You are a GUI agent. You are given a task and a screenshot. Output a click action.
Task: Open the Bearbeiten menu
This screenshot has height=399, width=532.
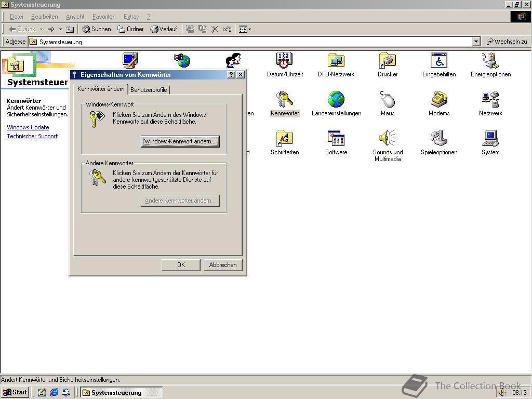point(45,17)
